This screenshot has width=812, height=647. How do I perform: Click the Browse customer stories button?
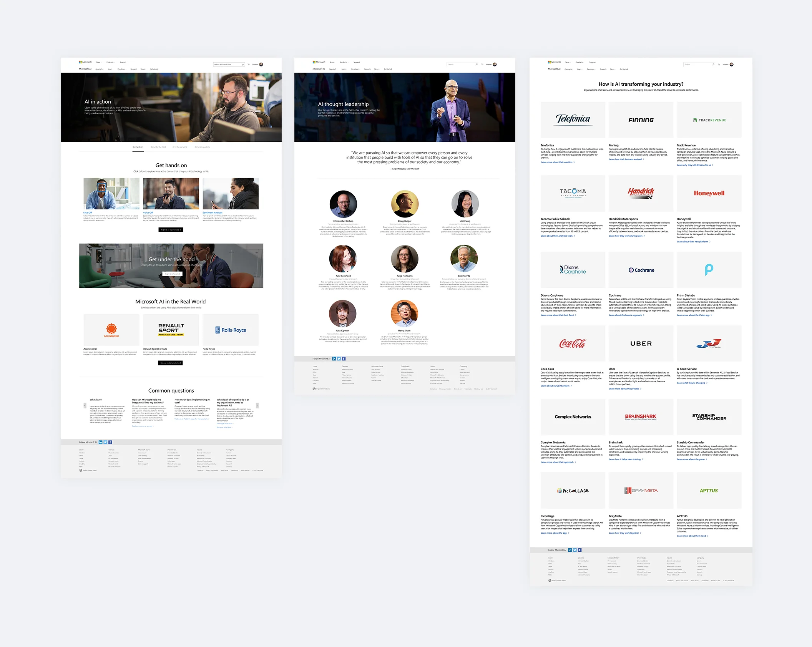(170, 363)
